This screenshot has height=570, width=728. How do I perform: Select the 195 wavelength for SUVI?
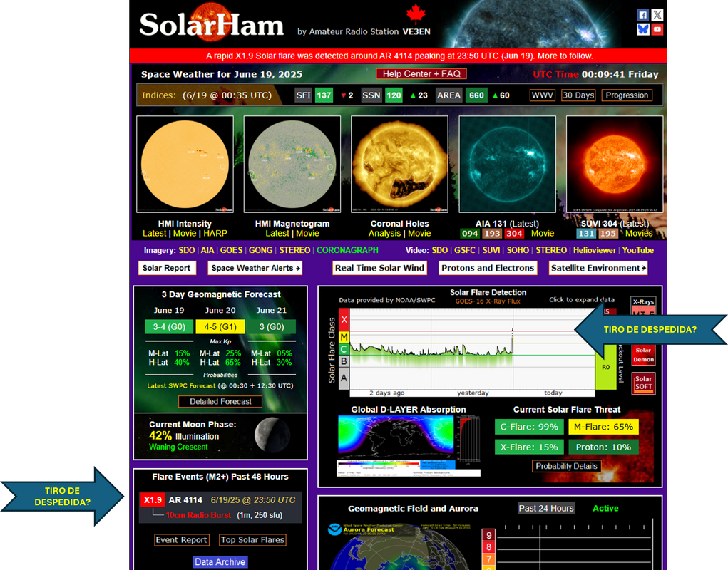click(x=608, y=234)
